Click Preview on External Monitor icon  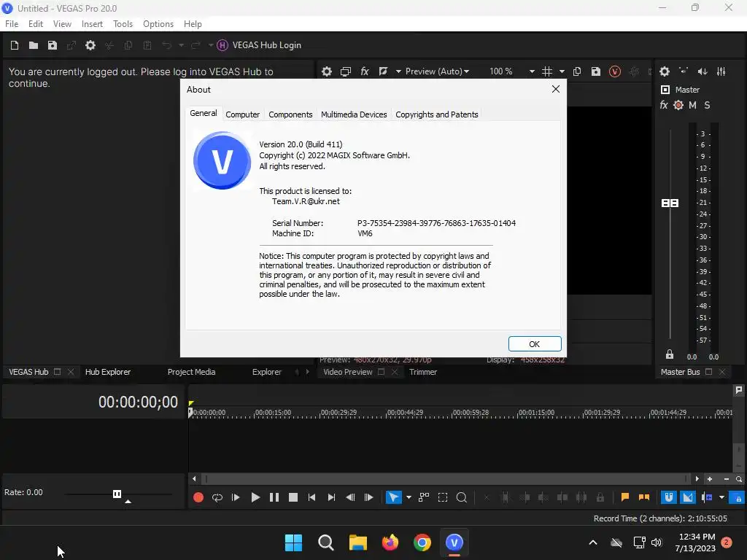pyautogui.click(x=346, y=71)
